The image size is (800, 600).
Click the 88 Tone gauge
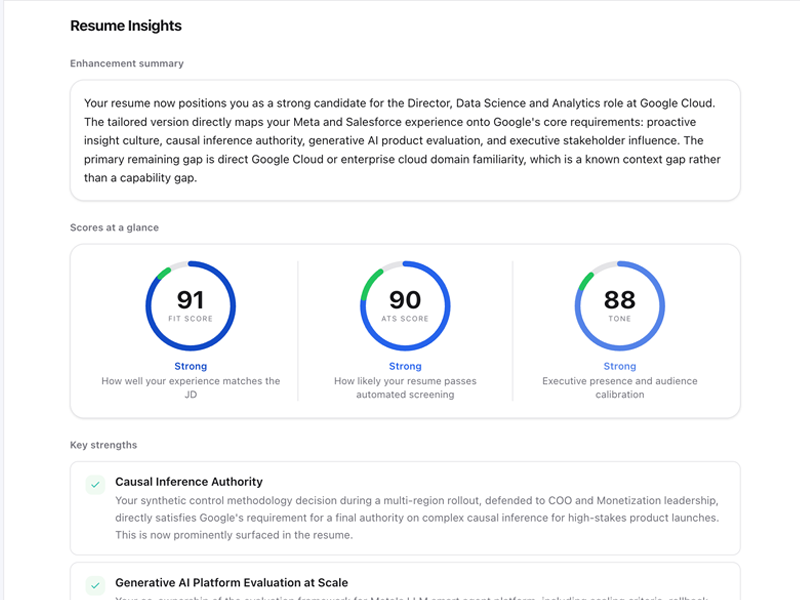(x=620, y=306)
